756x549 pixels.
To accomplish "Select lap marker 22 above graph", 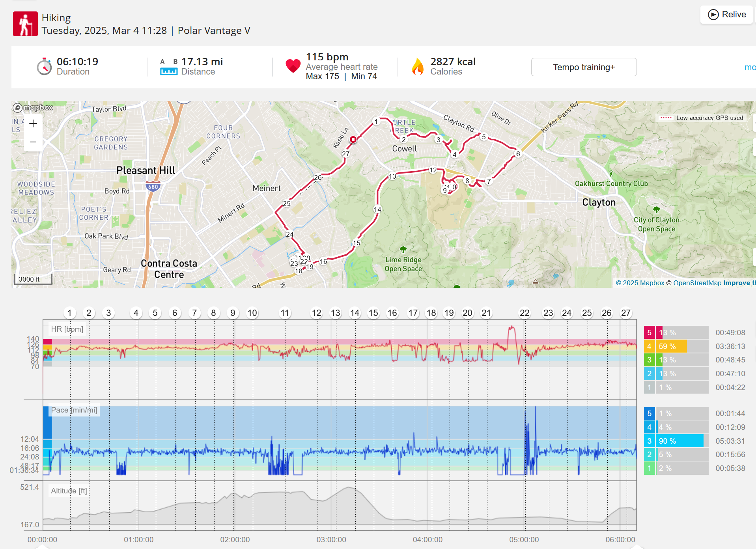I will pyautogui.click(x=525, y=313).
